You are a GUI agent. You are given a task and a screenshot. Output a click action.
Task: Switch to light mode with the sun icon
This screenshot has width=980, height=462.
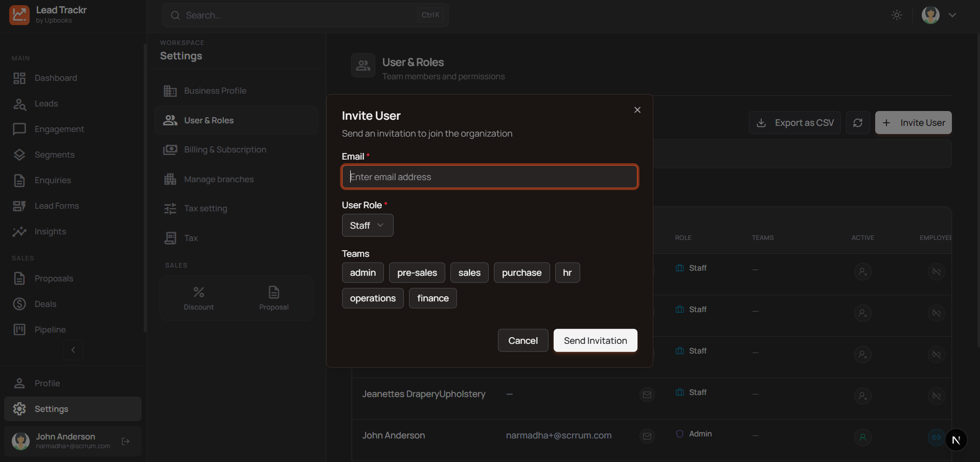coord(897,15)
